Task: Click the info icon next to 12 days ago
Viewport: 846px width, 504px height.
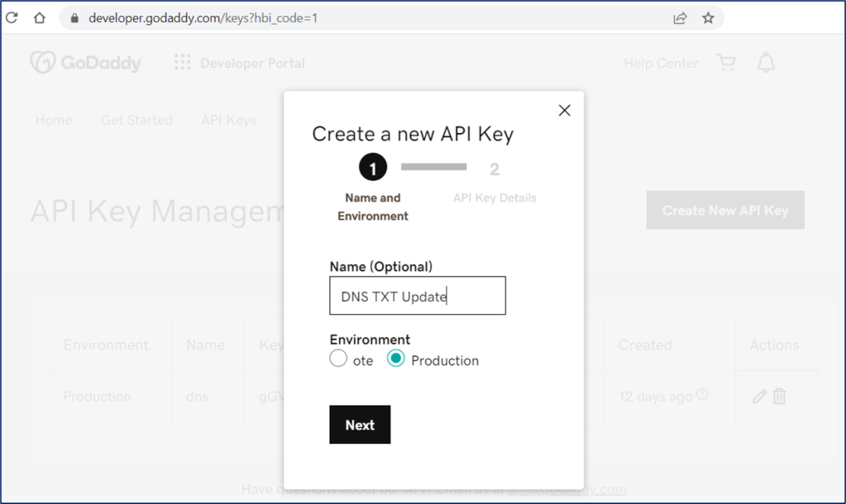Action: [x=702, y=395]
